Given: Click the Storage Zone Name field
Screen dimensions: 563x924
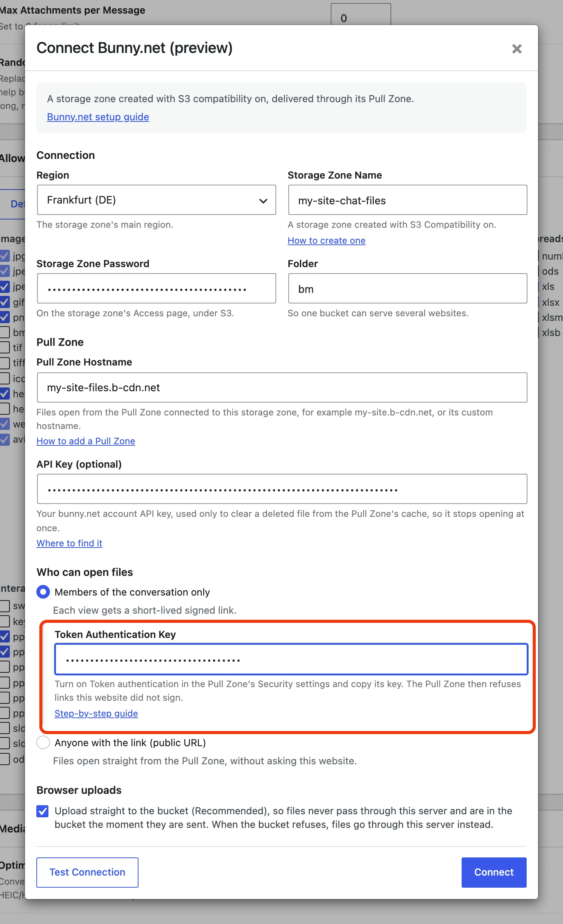Looking at the screenshot, I should click(407, 200).
